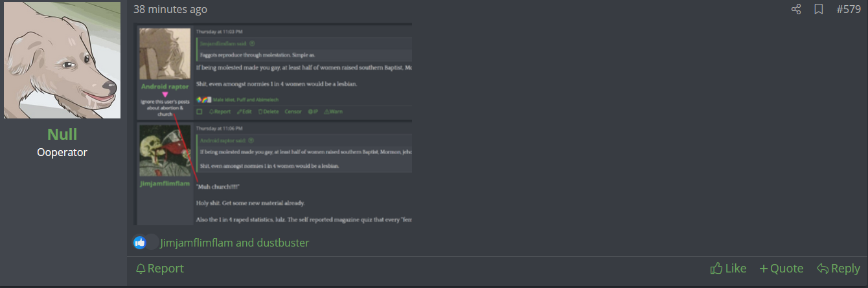
Task: Click the thumbs-up icon on Like button
Action: [716, 269]
